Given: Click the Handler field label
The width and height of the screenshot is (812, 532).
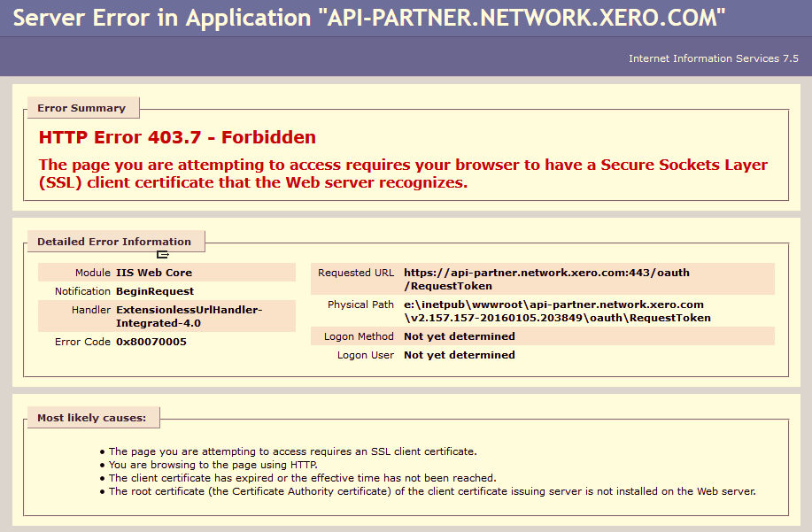Looking at the screenshot, I should coord(91,310).
